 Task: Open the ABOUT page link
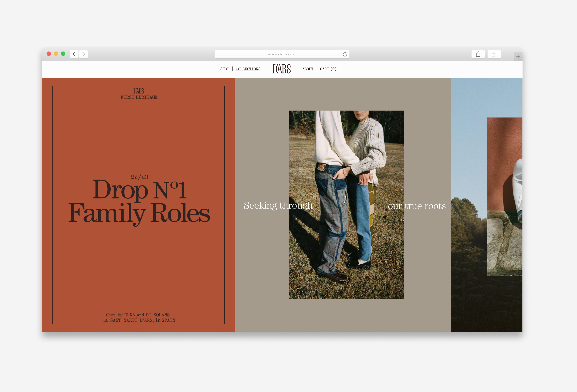tap(308, 69)
